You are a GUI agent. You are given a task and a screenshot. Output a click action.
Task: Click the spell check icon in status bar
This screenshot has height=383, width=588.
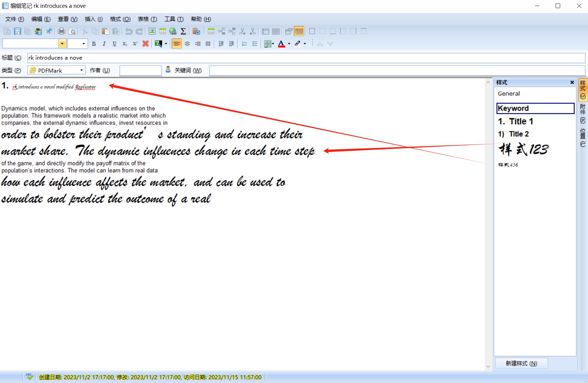pyautogui.click(x=29, y=377)
